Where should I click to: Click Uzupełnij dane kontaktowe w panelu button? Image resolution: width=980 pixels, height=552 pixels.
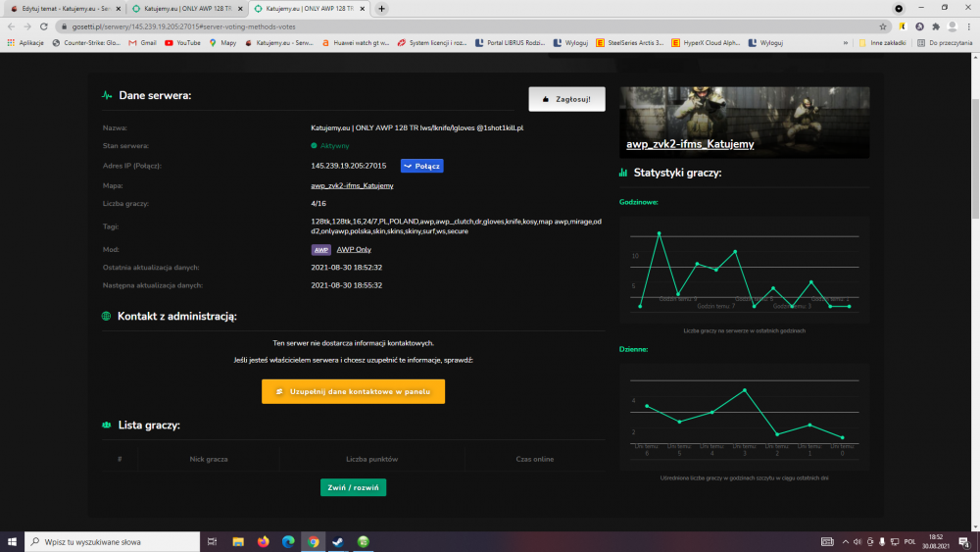pos(353,391)
